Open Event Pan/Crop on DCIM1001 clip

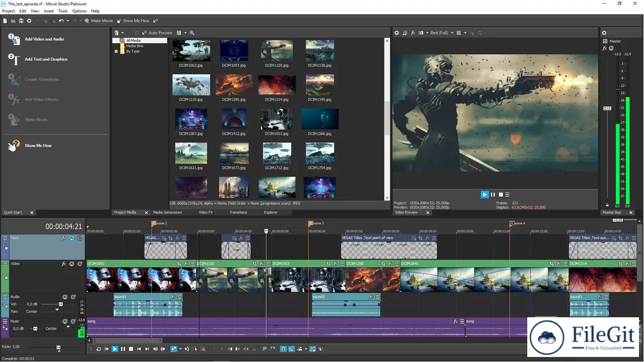click(179, 263)
